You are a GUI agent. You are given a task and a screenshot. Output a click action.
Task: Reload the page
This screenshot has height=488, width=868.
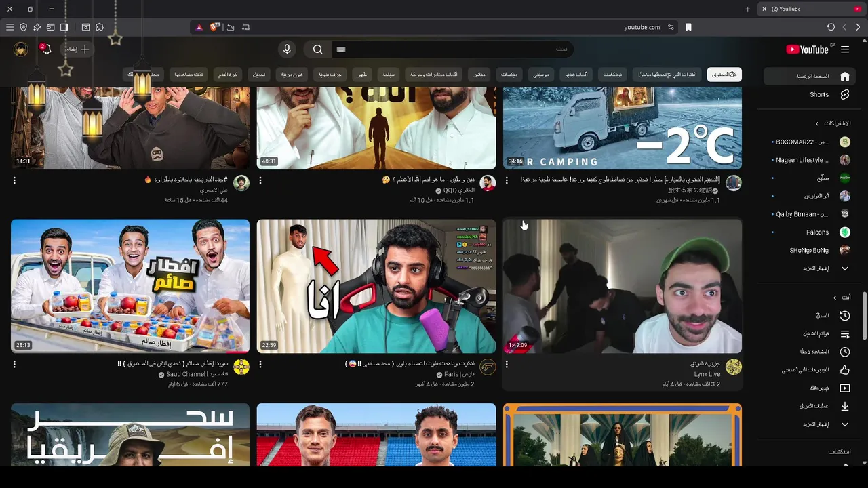pyautogui.click(x=831, y=27)
